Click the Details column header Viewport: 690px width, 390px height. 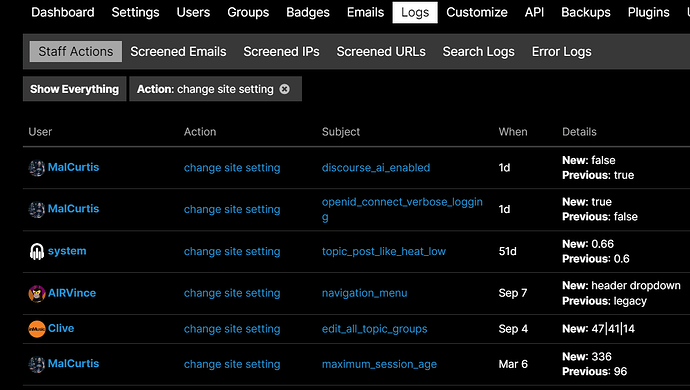579,132
